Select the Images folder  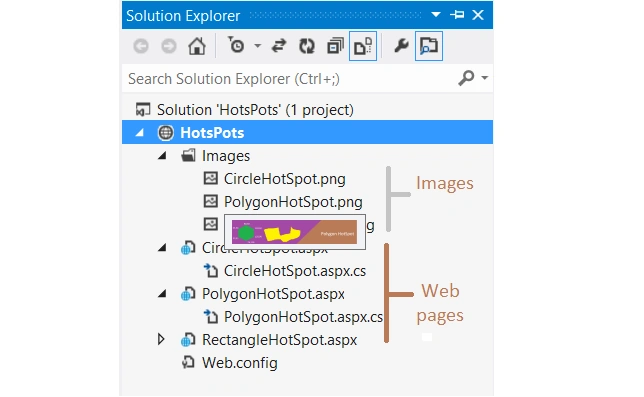pyautogui.click(x=225, y=156)
